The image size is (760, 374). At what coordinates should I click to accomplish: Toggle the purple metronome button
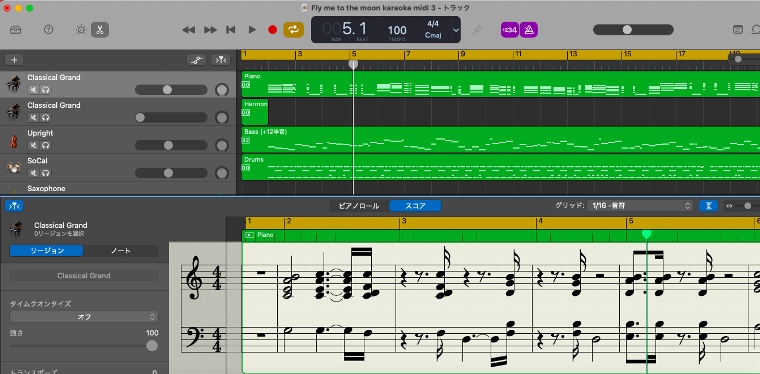pos(529,30)
